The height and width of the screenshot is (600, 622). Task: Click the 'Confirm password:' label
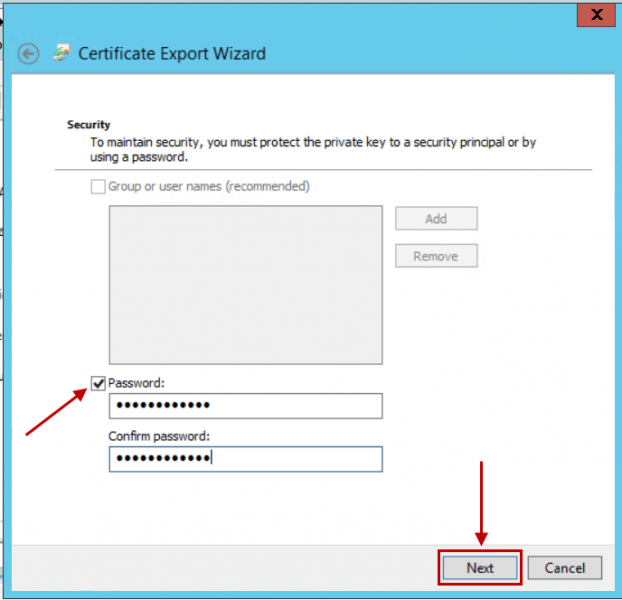tap(159, 436)
